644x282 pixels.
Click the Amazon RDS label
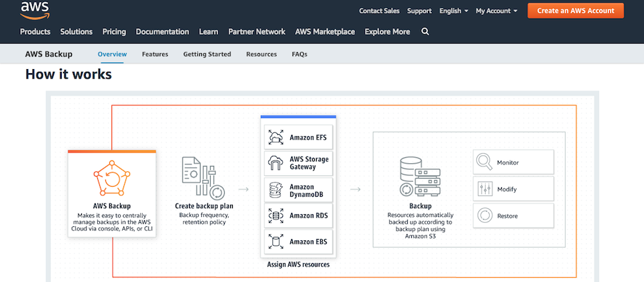coord(309,215)
